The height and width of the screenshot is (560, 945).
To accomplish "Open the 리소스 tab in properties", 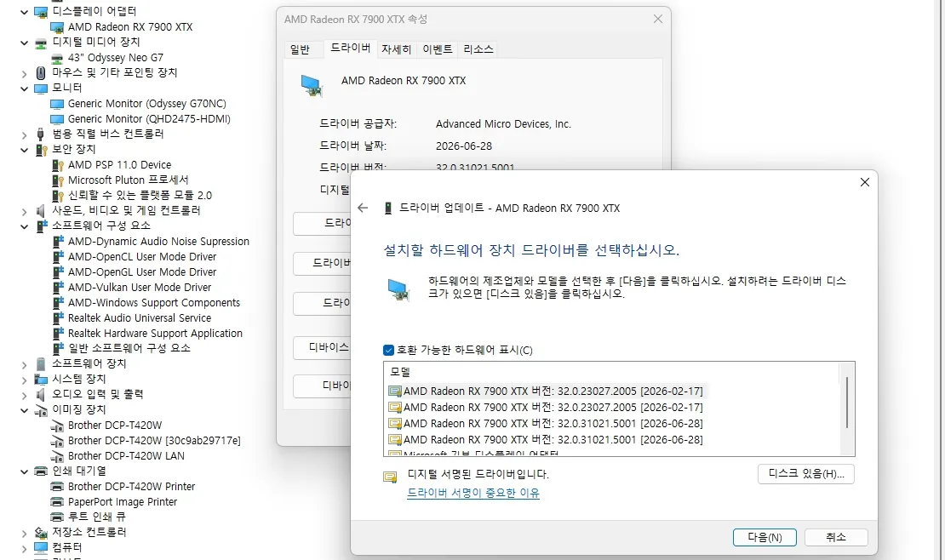I will point(478,49).
